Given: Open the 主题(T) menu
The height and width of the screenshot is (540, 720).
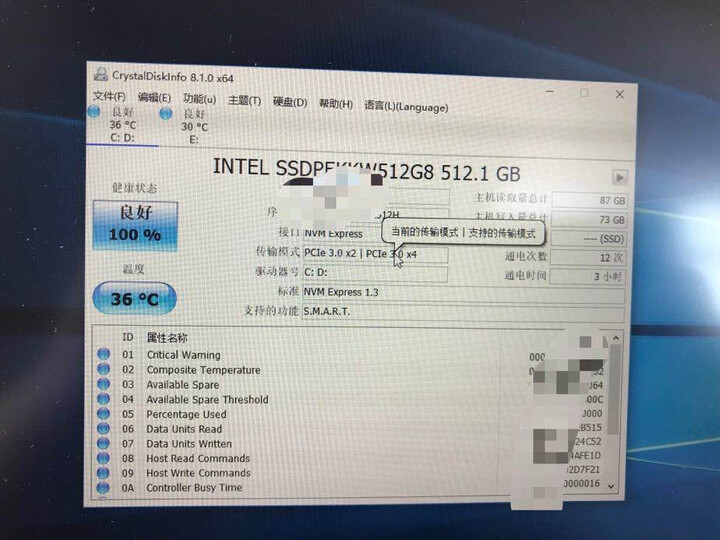Looking at the screenshot, I should (x=244, y=101).
